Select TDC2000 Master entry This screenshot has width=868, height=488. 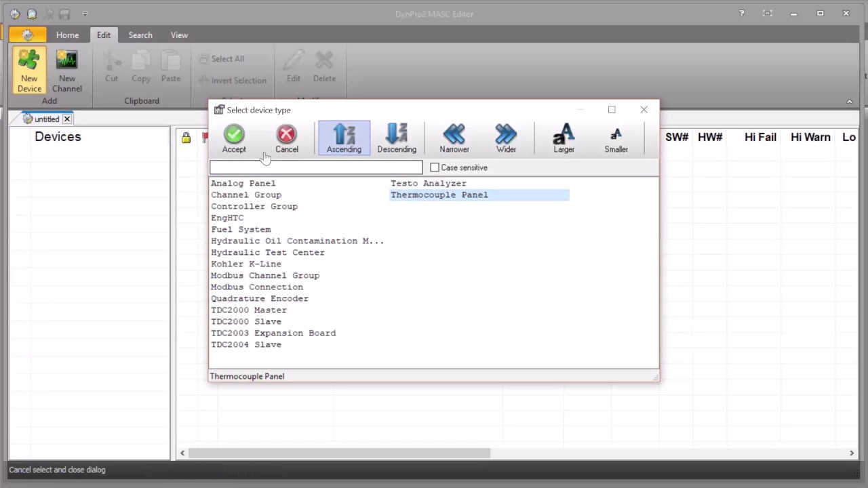249,310
